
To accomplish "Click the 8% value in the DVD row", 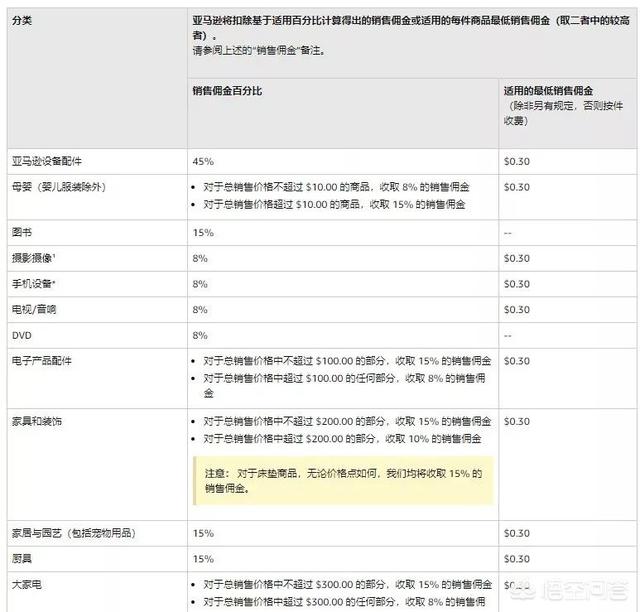I will pos(200,336).
